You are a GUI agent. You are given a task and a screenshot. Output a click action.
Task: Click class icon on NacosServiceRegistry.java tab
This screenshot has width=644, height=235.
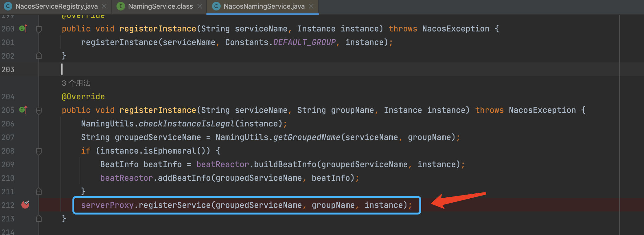click(8, 6)
